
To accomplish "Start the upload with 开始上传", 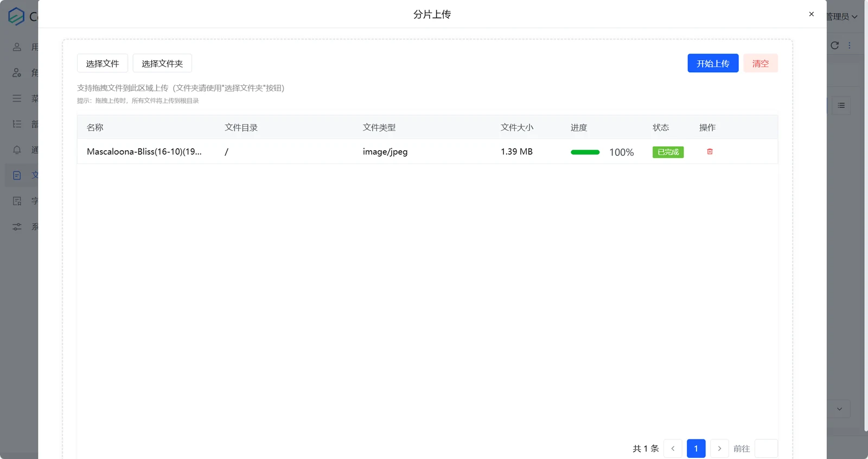I will click(x=713, y=63).
